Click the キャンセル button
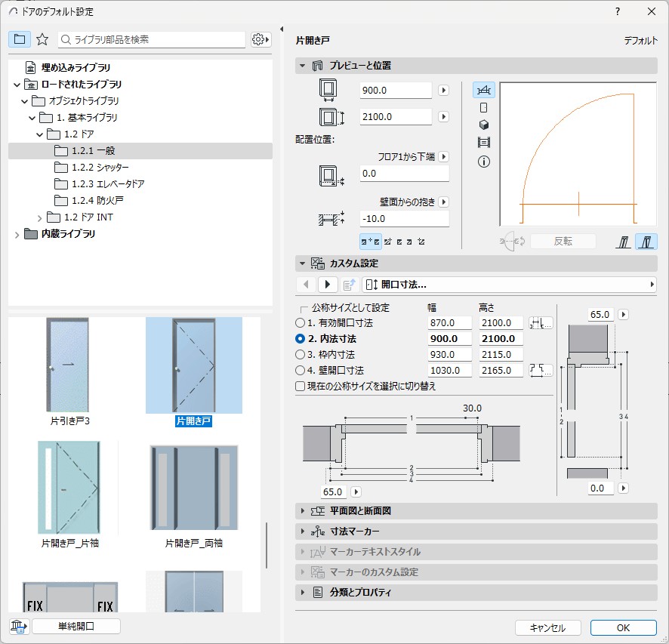This screenshot has width=669, height=644. pos(547,627)
